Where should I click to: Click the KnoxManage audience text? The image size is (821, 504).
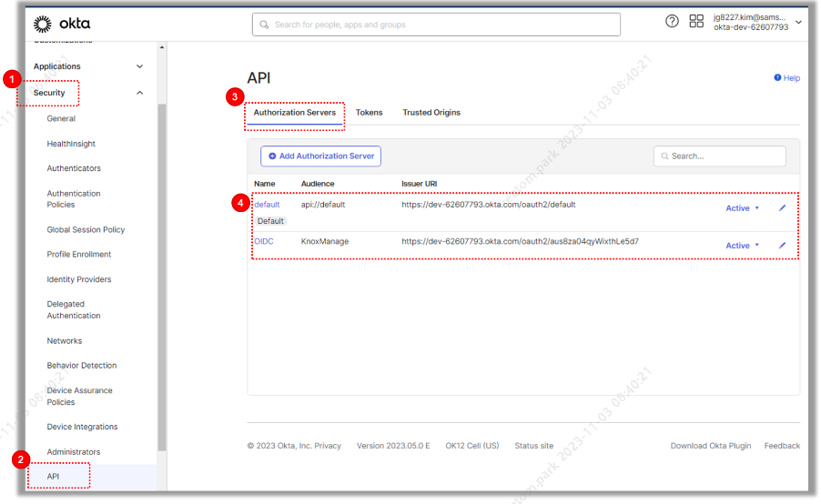click(325, 241)
